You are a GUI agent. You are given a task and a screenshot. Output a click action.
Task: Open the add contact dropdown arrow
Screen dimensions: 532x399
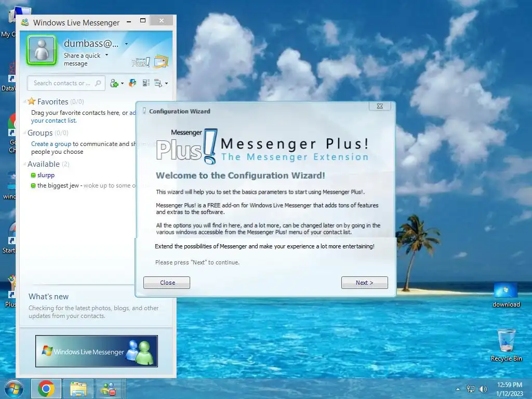(123, 84)
